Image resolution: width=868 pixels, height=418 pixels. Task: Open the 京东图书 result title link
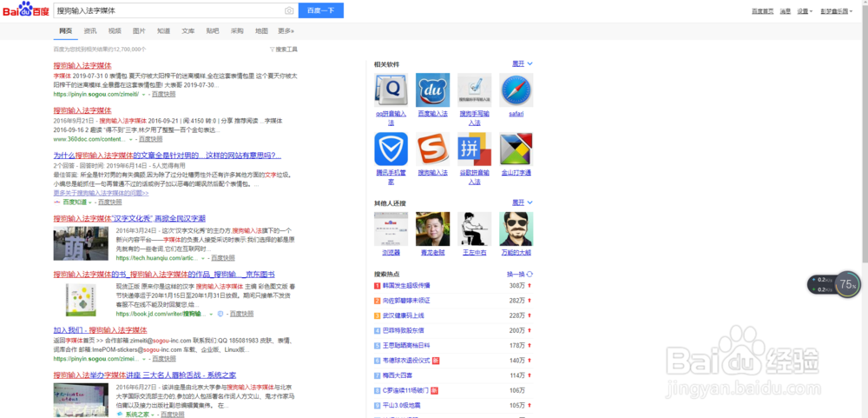click(x=164, y=275)
